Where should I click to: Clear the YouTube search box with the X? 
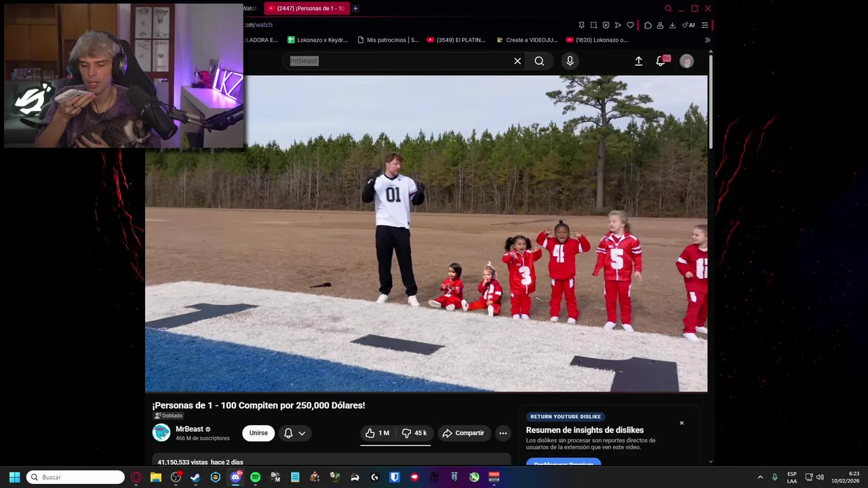pos(517,61)
